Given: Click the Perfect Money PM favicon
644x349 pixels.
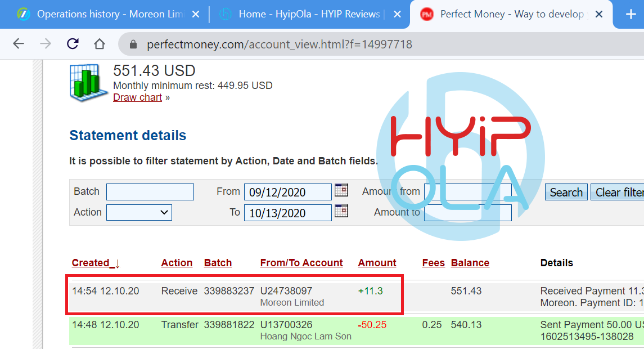Looking at the screenshot, I should (427, 15).
